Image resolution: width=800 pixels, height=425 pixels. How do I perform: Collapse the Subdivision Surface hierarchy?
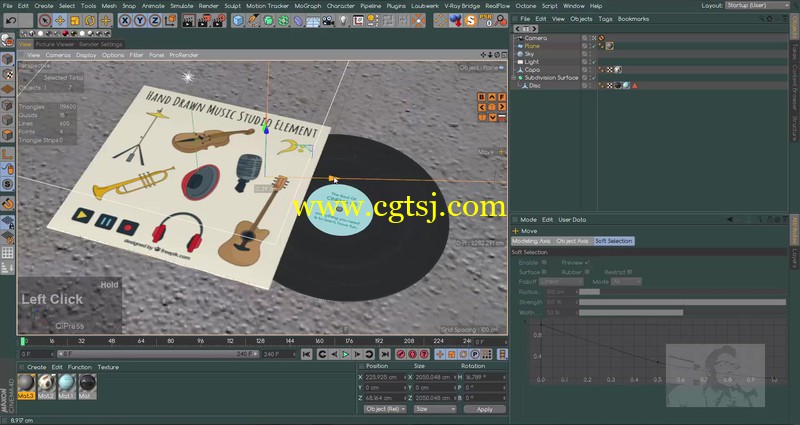514,78
